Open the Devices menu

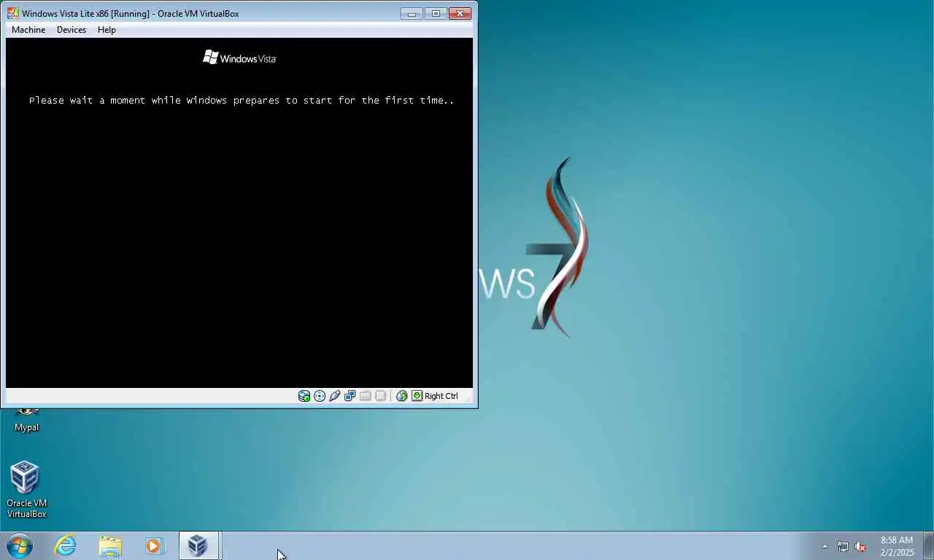72,30
